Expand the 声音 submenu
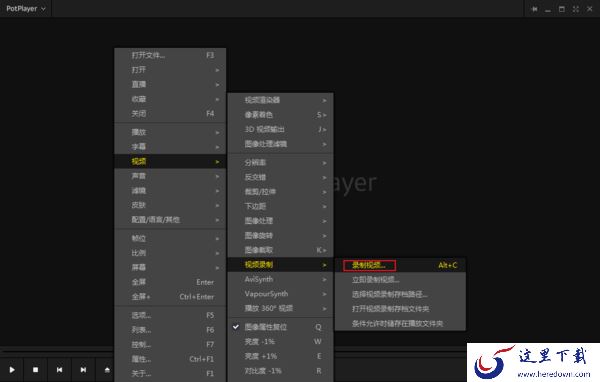Viewport: 600px width, 382px height. pyautogui.click(x=170, y=176)
